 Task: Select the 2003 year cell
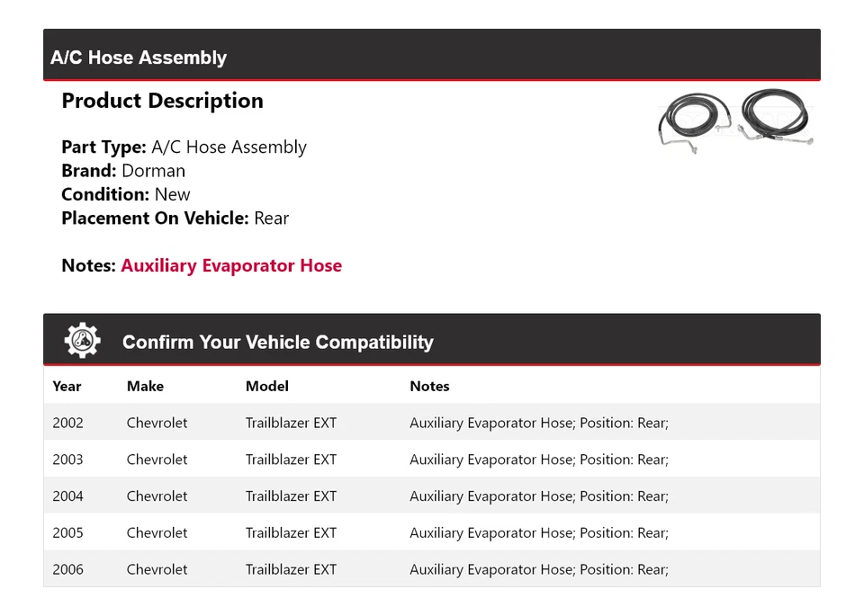[x=67, y=460]
